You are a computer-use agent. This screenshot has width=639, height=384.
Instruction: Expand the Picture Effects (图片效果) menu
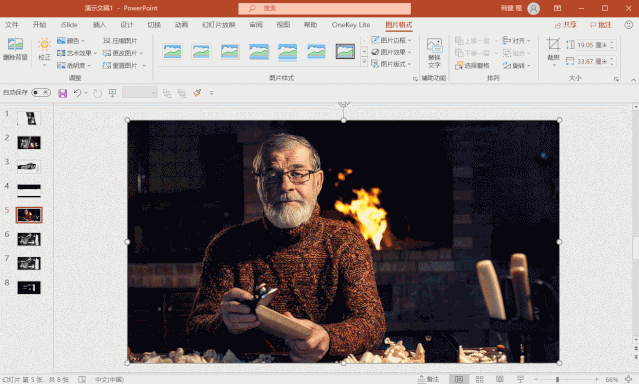click(391, 52)
